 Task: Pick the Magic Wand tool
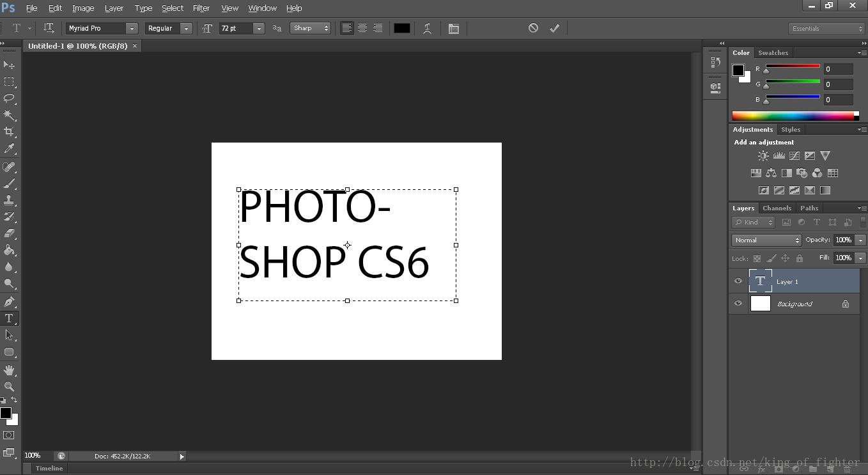9,115
